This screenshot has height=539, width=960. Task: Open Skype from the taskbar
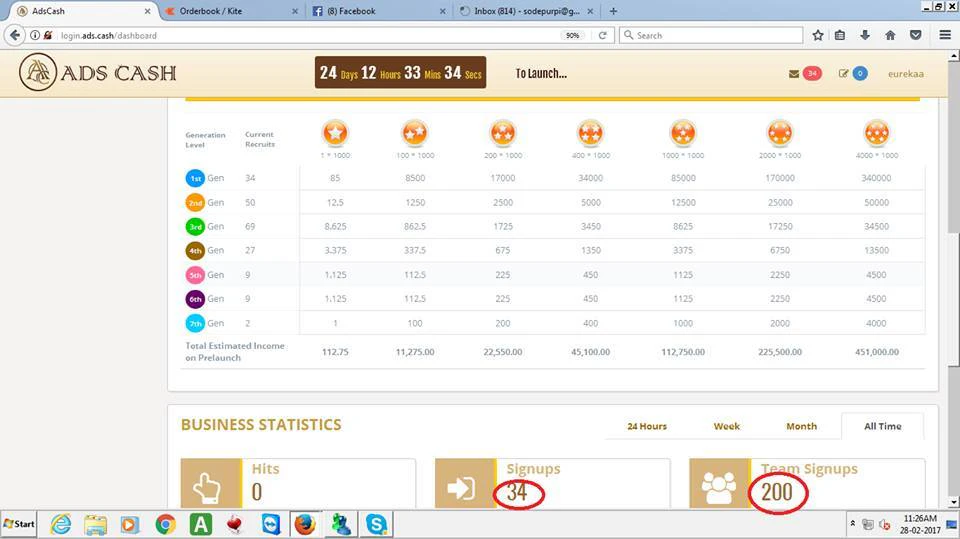coord(376,524)
